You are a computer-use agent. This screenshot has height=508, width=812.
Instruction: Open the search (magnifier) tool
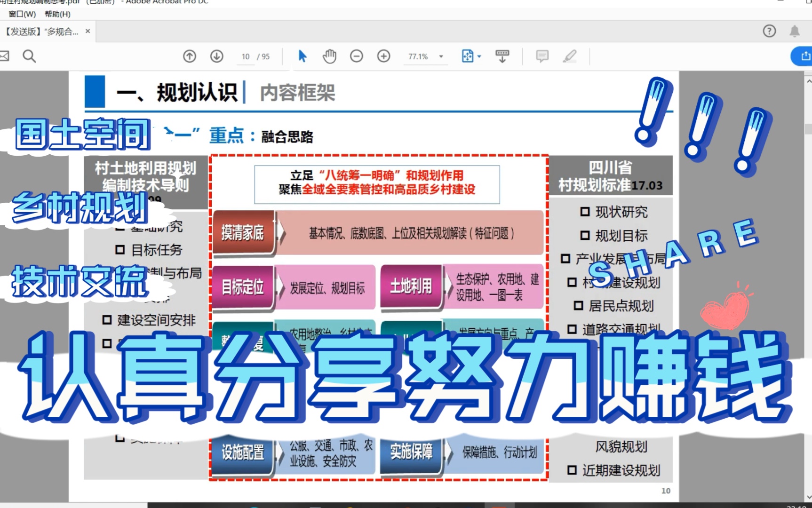(29, 56)
